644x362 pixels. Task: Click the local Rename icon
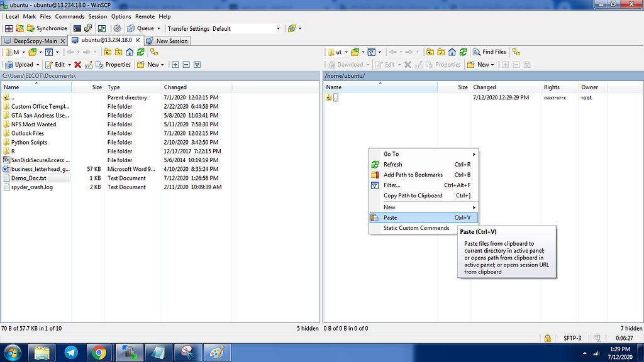[88, 65]
